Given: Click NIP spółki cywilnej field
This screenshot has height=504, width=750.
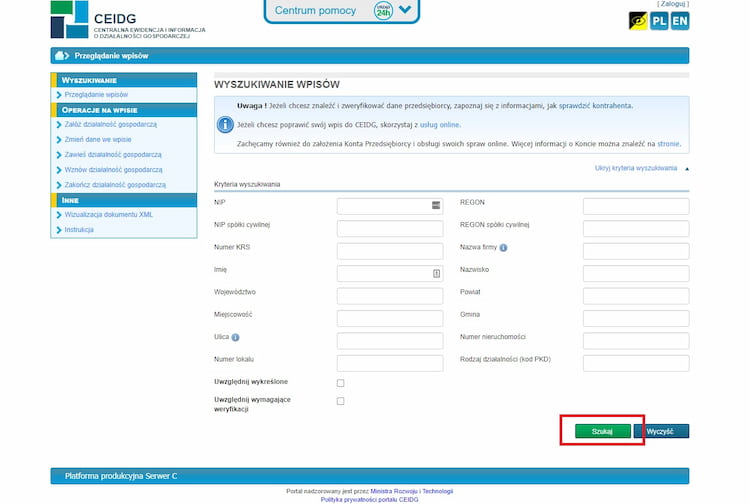Looking at the screenshot, I should [x=389, y=229].
